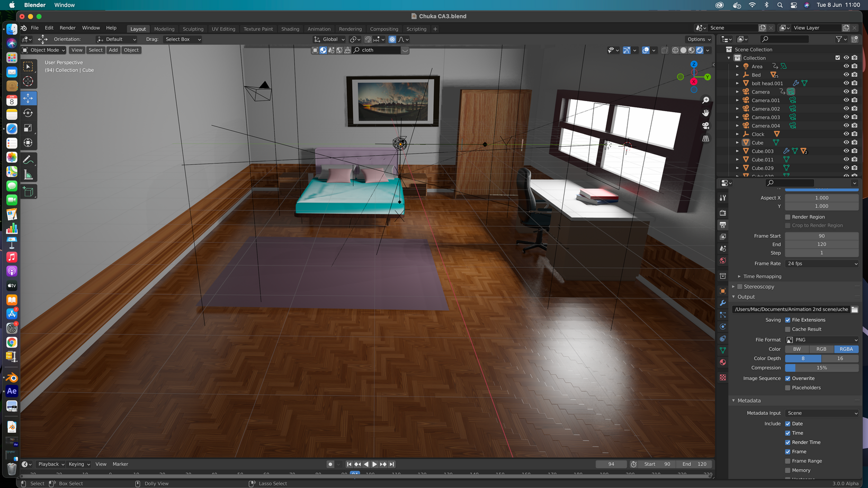The height and width of the screenshot is (488, 868).
Task: Select the Scale tool
Action: point(28,128)
